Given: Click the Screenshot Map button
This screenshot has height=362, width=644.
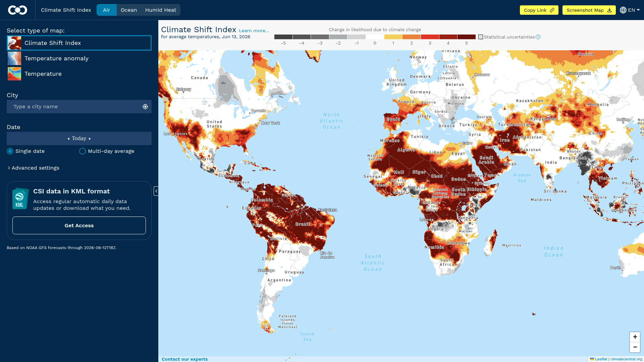Looking at the screenshot, I should [x=589, y=10].
